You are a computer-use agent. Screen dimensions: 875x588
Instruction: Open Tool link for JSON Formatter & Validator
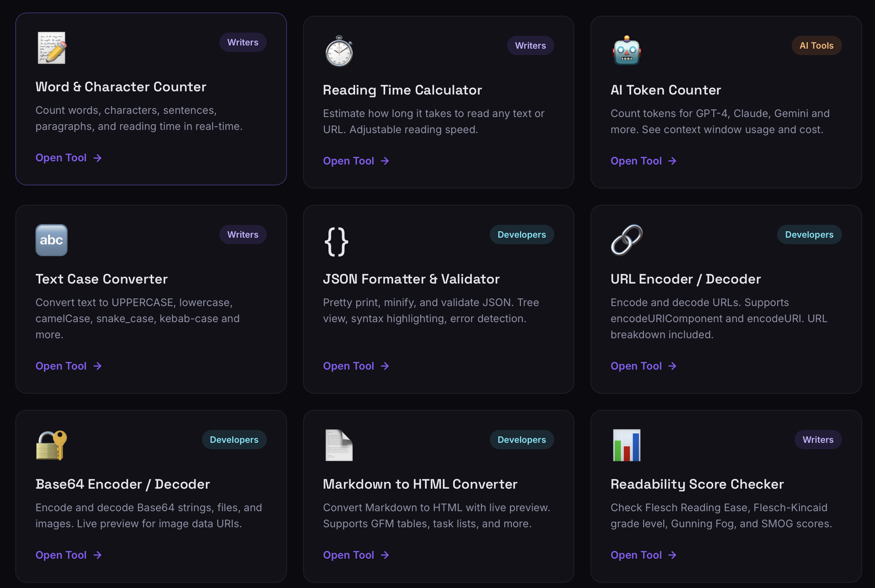point(356,366)
